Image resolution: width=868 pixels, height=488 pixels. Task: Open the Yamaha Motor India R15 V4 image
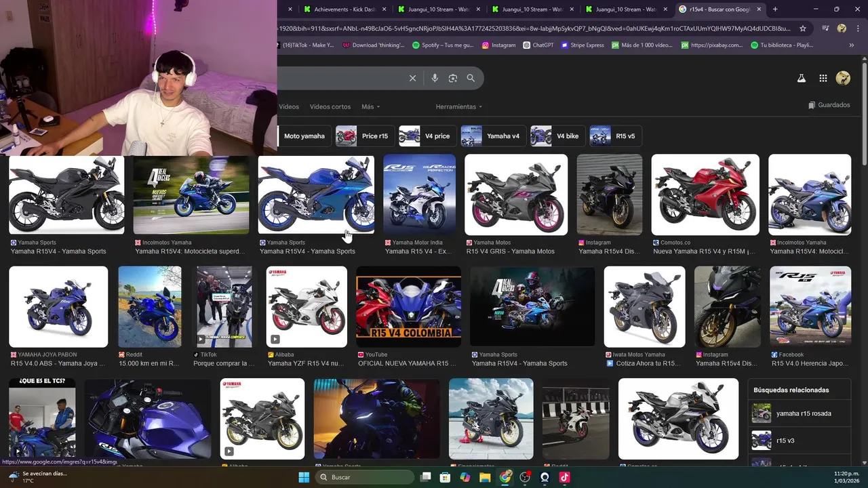click(420, 195)
